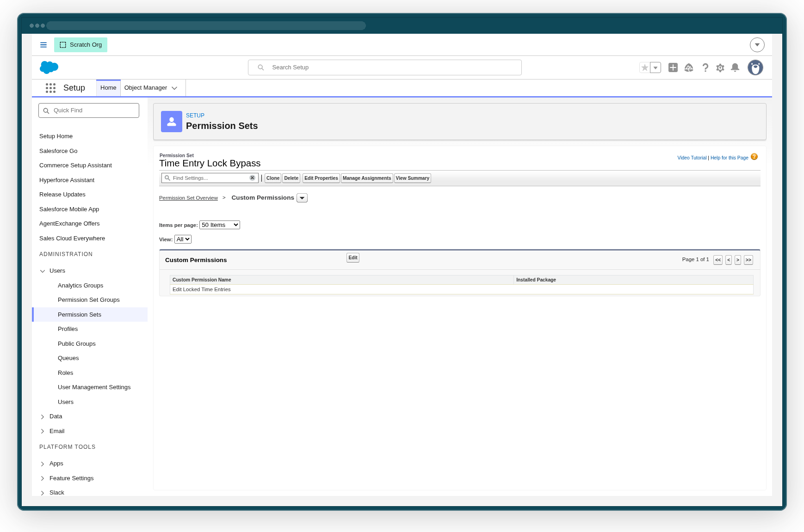Open the View All dropdown
This screenshot has width=804, height=532.
click(183, 239)
